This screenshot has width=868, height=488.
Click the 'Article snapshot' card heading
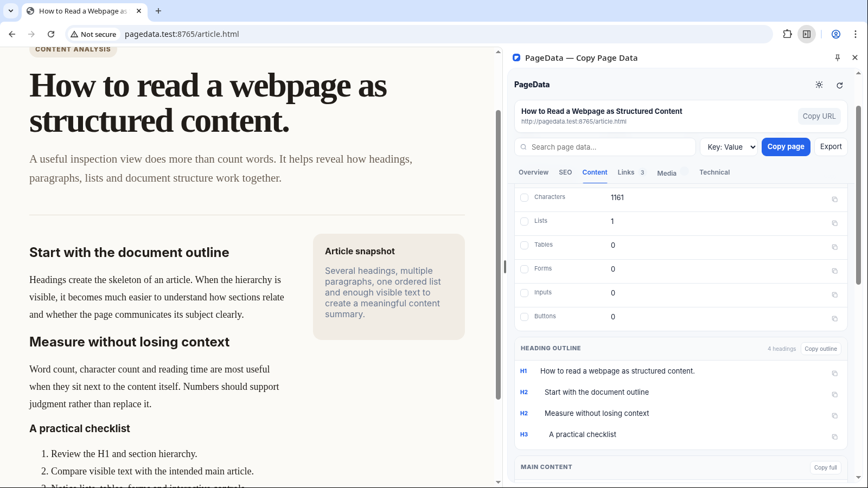pyautogui.click(x=360, y=251)
